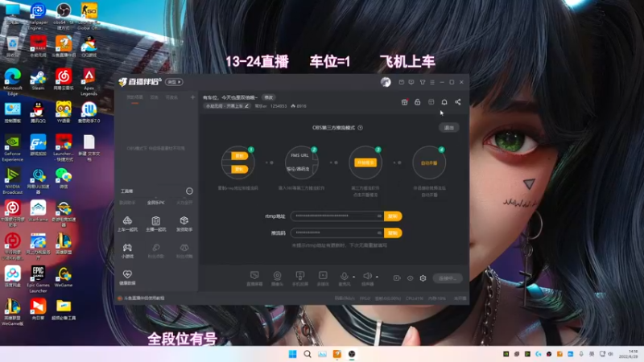Click the 退出 exit OBS mode button
This screenshot has width=644, height=362.
click(x=449, y=128)
